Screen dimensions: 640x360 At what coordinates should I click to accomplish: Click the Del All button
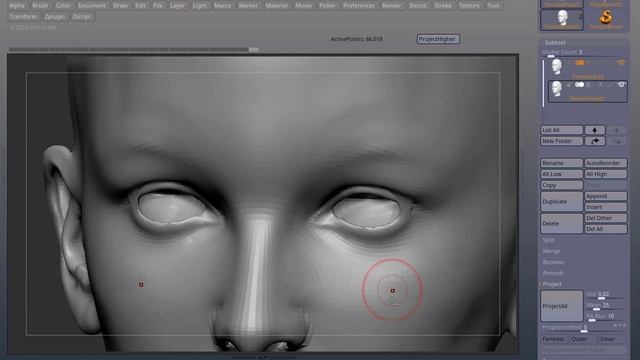[606, 229]
